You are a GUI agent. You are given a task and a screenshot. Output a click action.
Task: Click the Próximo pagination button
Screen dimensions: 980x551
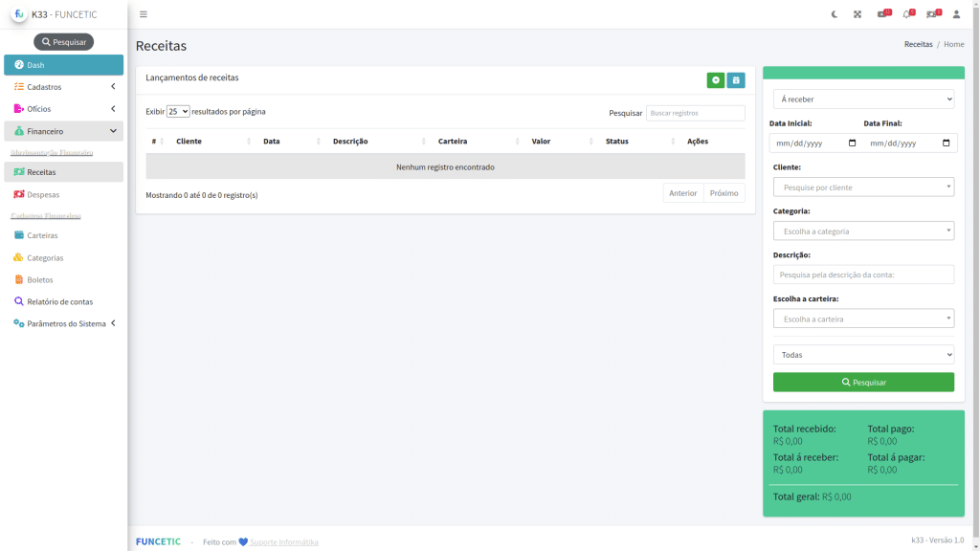tap(724, 193)
